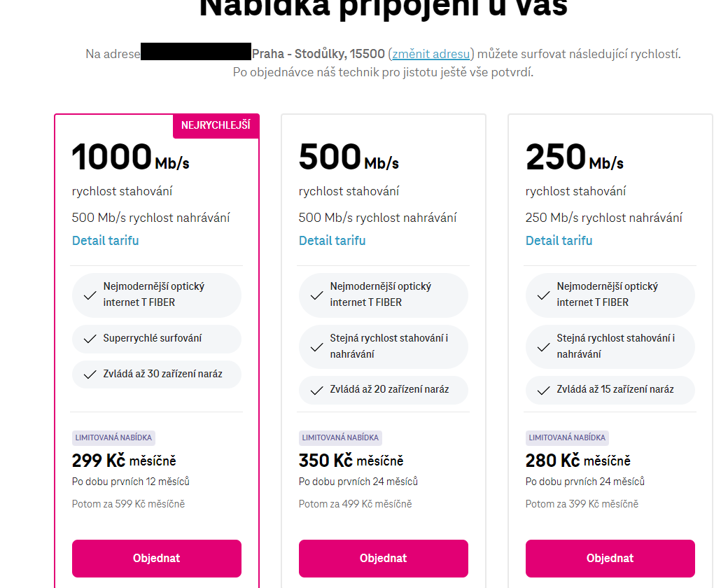Click LIMITOVANÁ NABÍDKA tag above 299 Kč
721x588 pixels.
[x=113, y=437]
